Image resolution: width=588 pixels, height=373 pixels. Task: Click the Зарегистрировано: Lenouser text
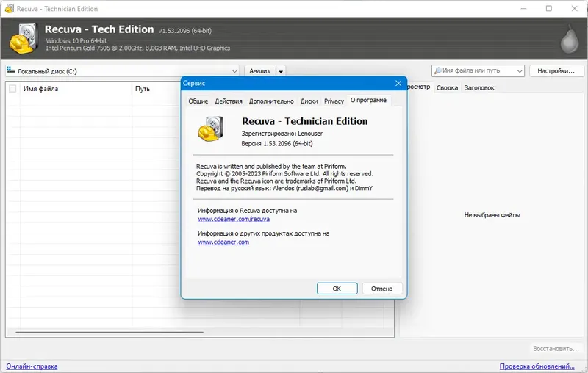282,134
